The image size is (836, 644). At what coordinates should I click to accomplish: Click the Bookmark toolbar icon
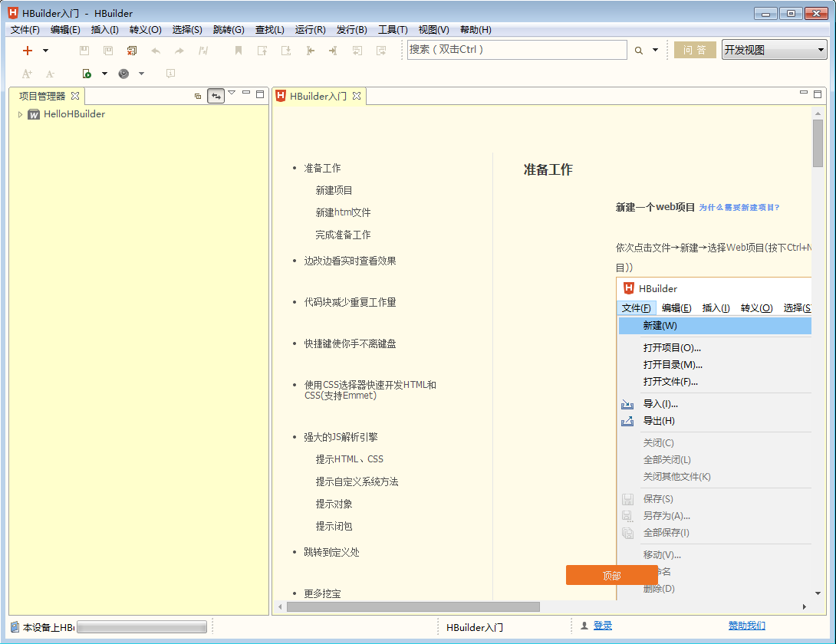pyautogui.click(x=239, y=51)
